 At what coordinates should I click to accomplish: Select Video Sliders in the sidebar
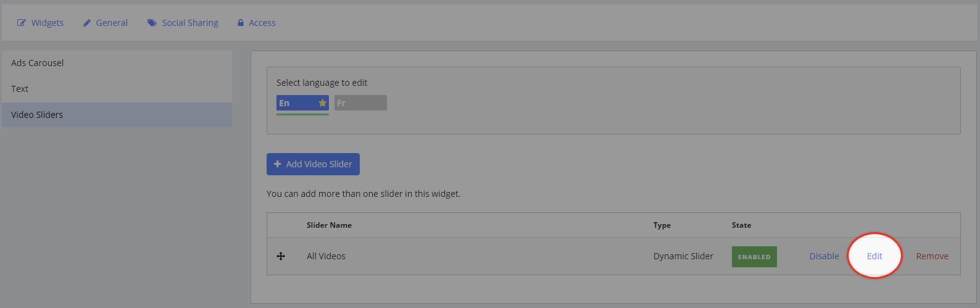(117, 115)
